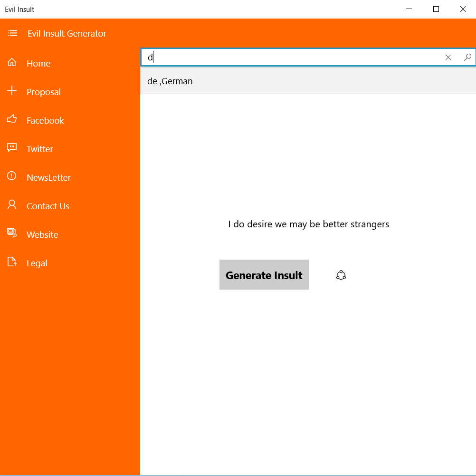Click the share icon beside Generate Insult
476x476 pixels.
tap(341, 275)
